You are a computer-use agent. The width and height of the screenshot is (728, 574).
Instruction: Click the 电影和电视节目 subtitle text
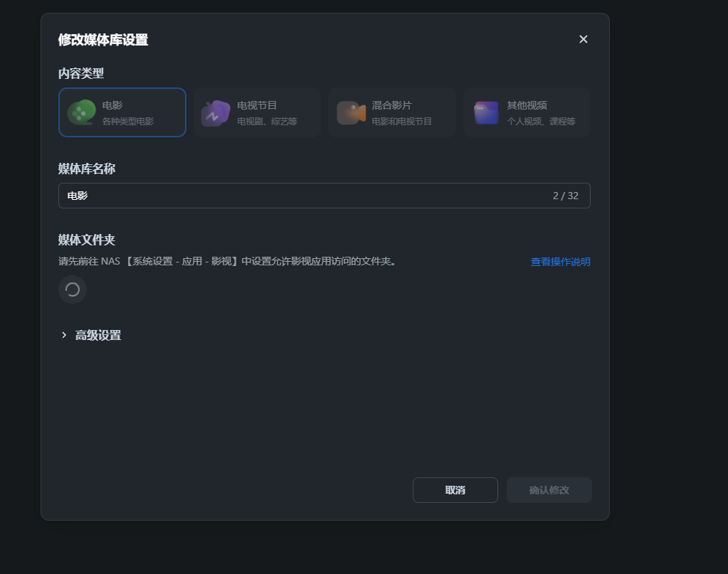[x=401, y=121]
